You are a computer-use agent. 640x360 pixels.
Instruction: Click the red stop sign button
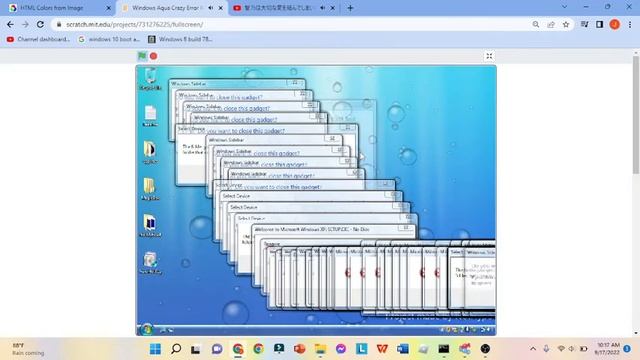coord(153,56)
